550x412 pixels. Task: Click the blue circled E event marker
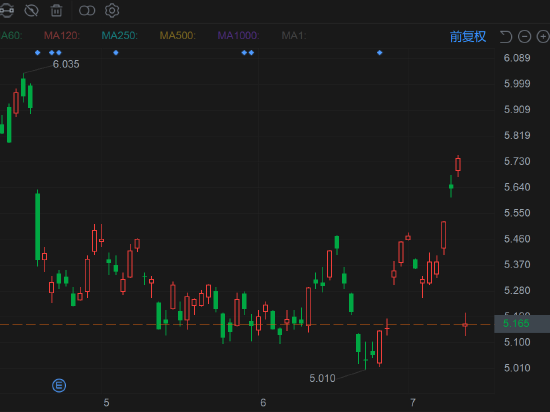coord(59,385)
